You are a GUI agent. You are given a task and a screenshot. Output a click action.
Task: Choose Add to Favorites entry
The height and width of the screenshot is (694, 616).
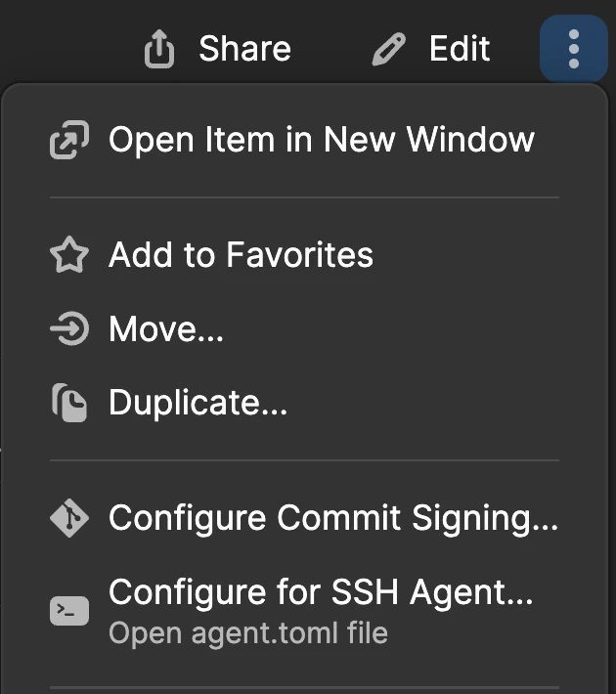pyautogui.click(x=305, y=254)
